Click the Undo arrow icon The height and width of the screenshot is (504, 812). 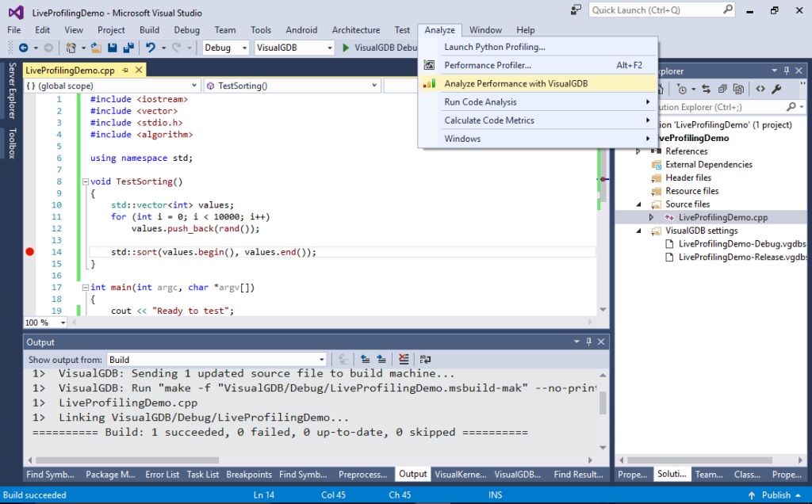click(x=151, y=48)
